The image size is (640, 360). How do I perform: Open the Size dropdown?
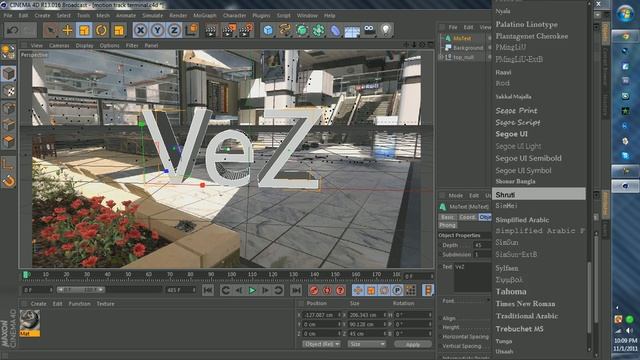[x=367, y=344]
